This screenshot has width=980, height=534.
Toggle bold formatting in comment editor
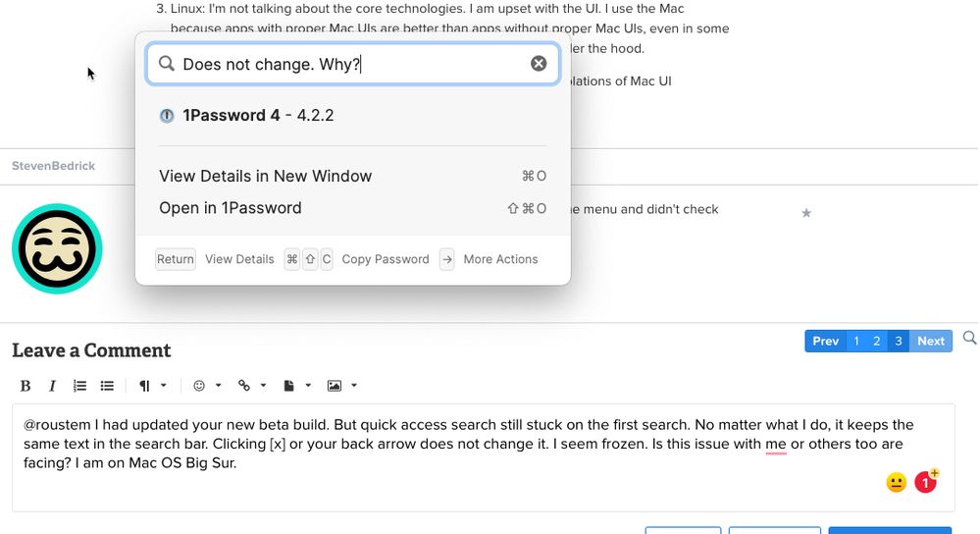[x=26, y=386]
